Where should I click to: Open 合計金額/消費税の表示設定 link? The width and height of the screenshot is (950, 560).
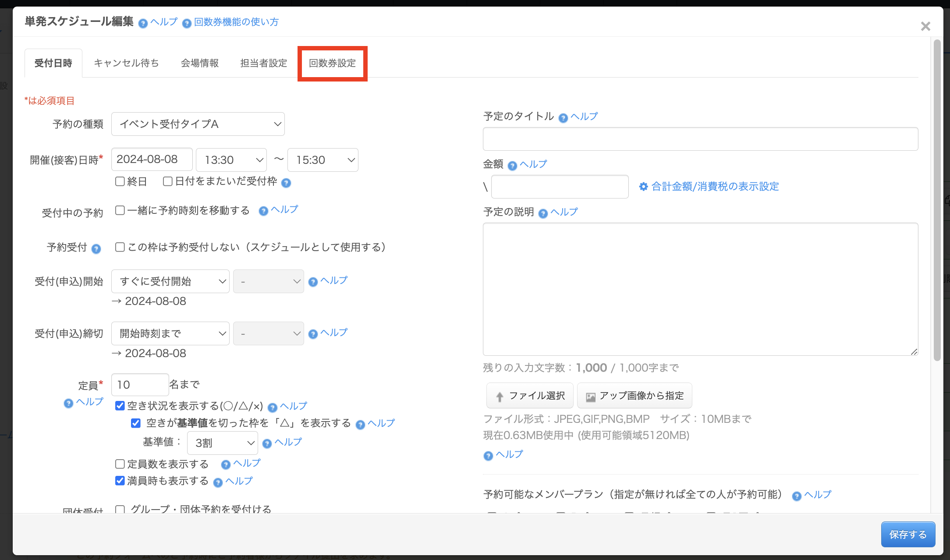click(715, 187)
